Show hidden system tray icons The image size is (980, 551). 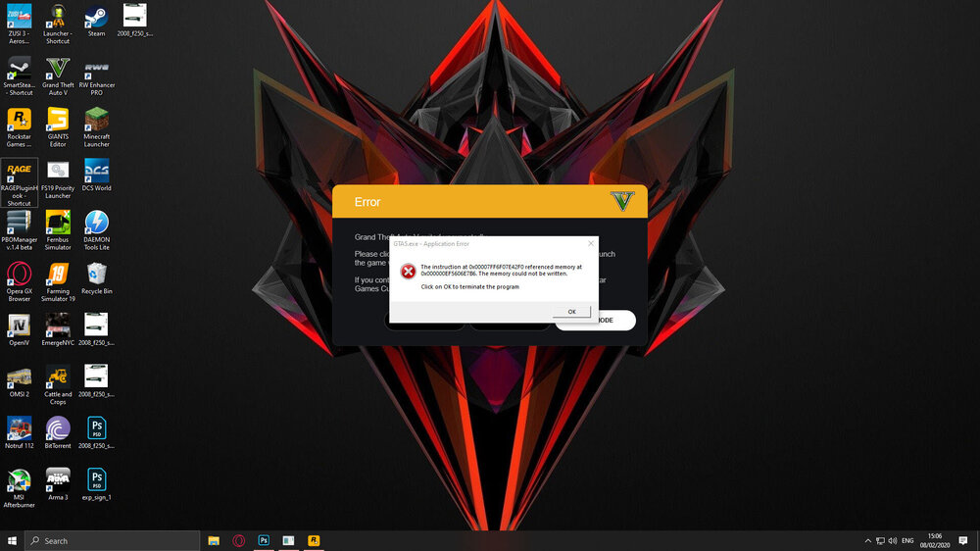click(x=867, y=541)
